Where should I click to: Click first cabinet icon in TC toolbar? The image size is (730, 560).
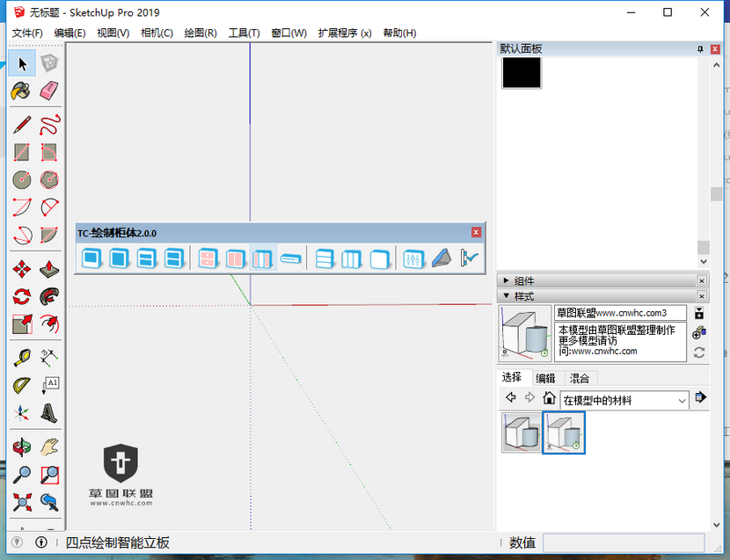[x=91, y=258]
